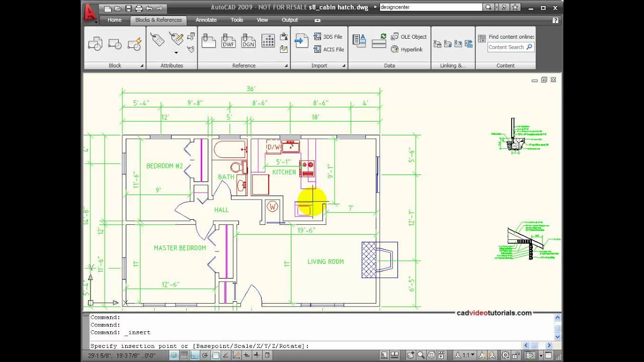The image size is (644, 362).
Task: Open the Block Editor icon with lightning bolt
Action: pos(134,44)
